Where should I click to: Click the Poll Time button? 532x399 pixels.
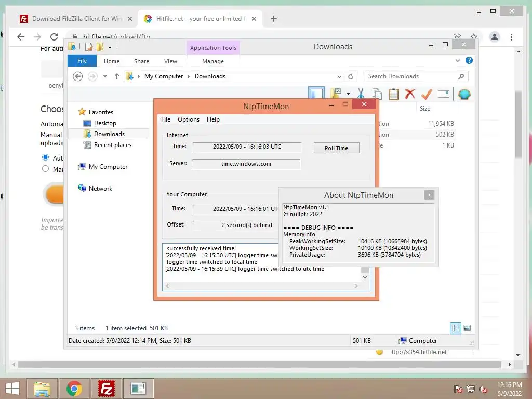pyautogui.click(x=336, y=148)
